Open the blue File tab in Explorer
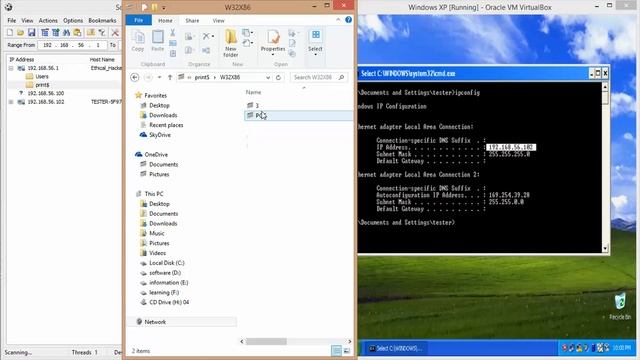 point(139,20)
